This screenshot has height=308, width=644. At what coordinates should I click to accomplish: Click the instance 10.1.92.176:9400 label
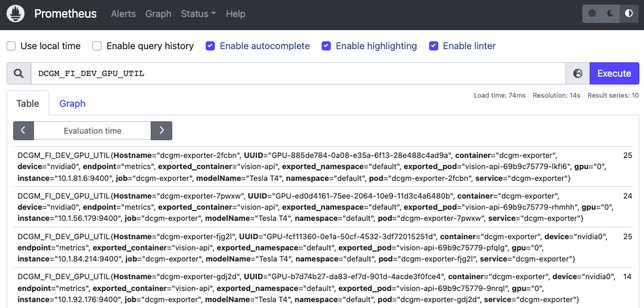coord(70,299)
